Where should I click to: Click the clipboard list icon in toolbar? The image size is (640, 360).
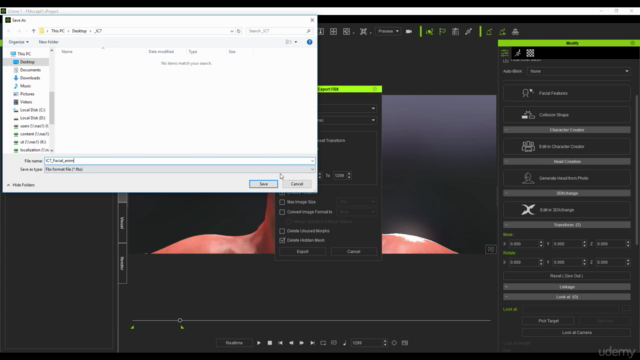point(456,31)
